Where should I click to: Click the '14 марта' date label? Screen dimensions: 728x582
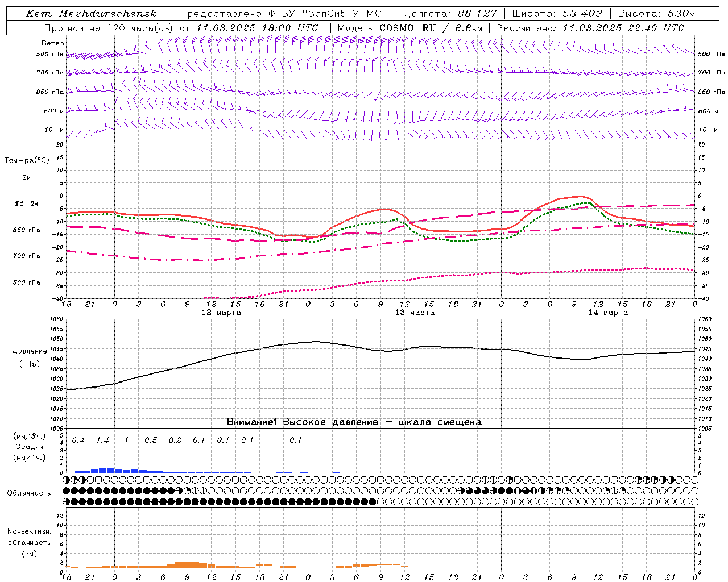tap(609, 313)
